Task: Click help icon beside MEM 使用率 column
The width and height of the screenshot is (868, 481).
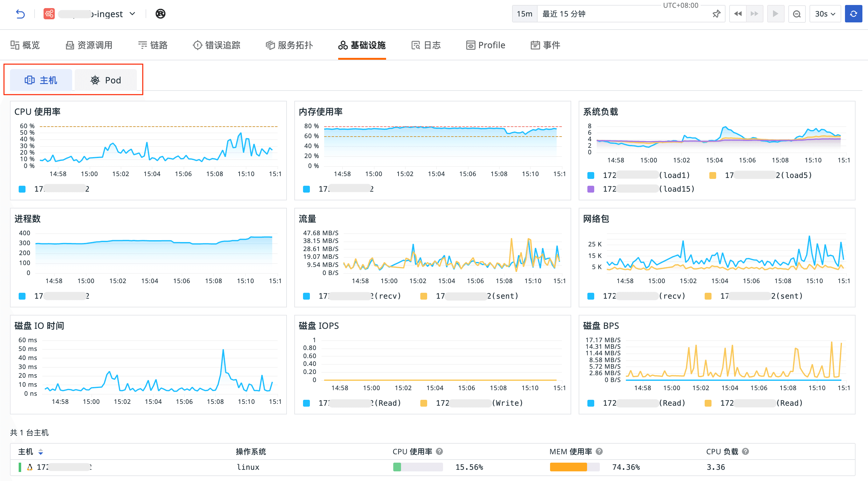Action: 599,451
